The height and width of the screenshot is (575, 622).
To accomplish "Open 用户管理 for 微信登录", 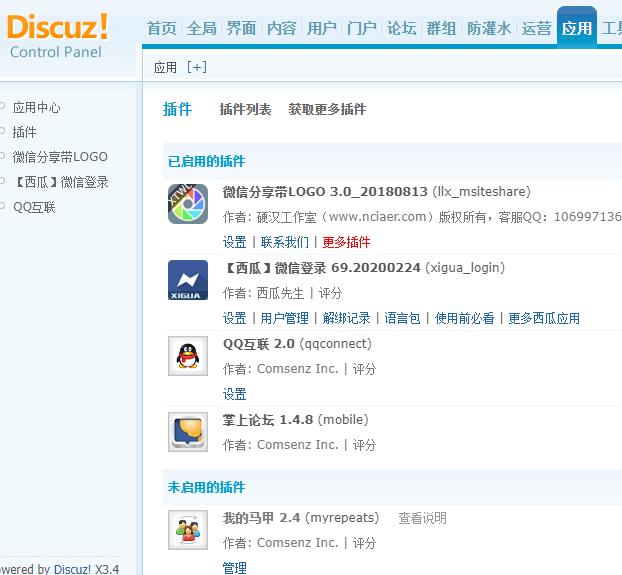I will tap(284, 318).
